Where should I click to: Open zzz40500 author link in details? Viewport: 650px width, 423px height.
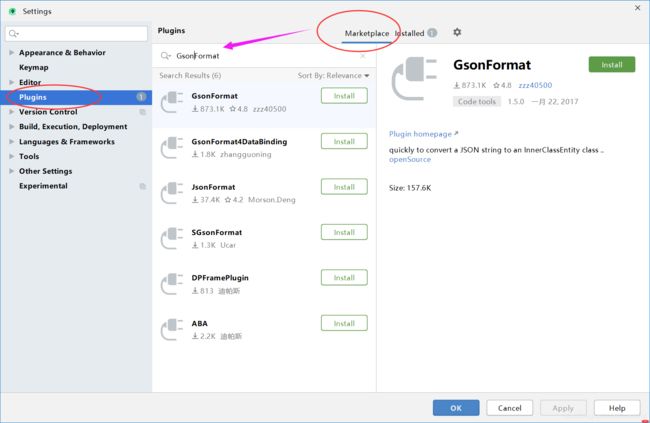click(x=535, y=85)
